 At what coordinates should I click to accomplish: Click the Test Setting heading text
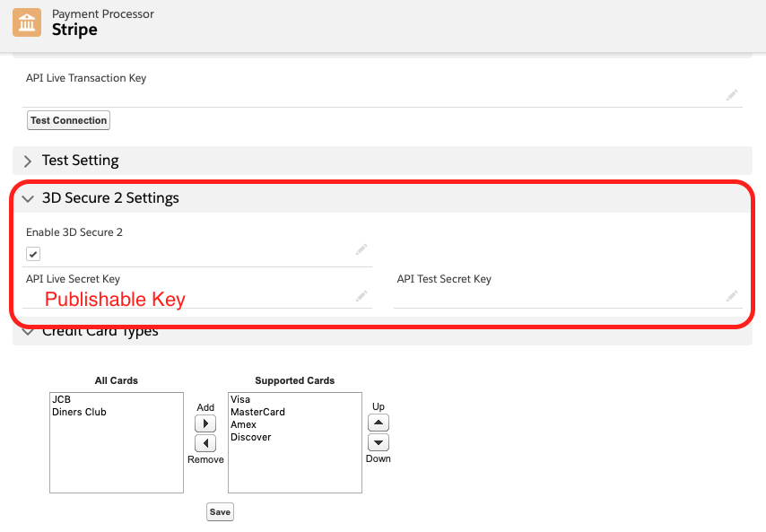[x=81, y=161]
